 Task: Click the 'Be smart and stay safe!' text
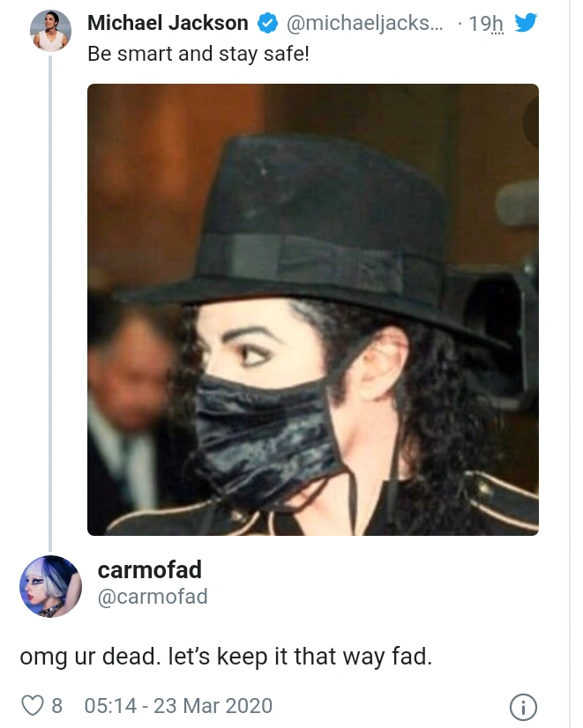pyautogui.click(x=198, y=54)
